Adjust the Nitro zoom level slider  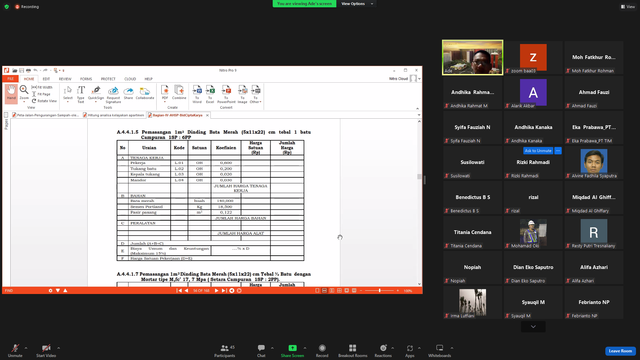(x=380, y=291)
